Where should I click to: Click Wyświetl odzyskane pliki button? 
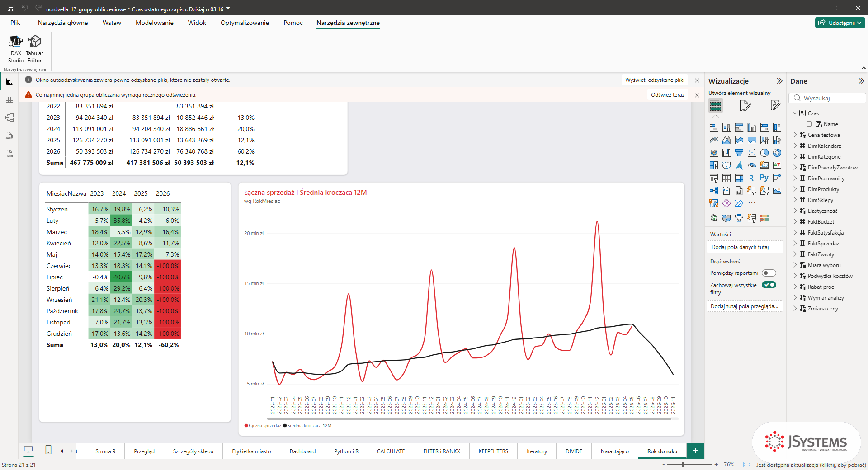click(655, 80)
